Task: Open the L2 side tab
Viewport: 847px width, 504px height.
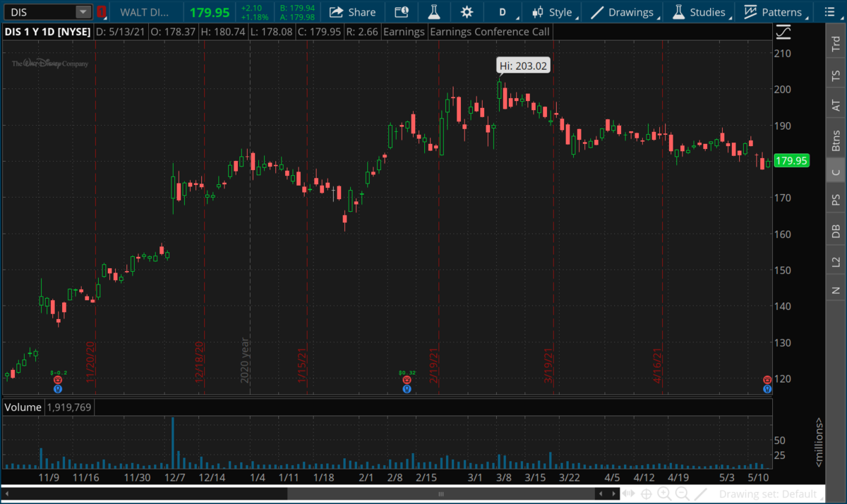Action: (x=836, y=261)
